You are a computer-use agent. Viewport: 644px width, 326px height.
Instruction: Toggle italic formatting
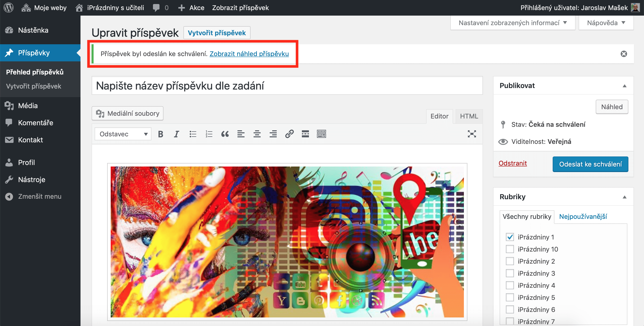[177, 134]
